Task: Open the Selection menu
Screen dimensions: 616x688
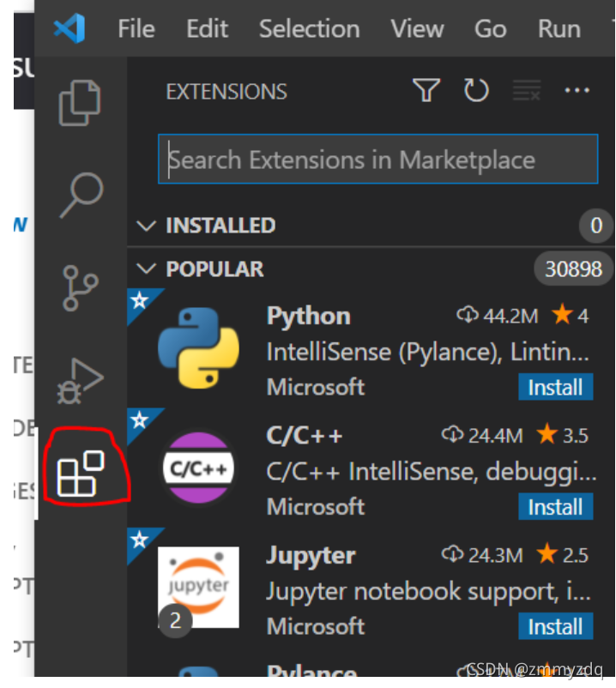Action: click(310, 29)
